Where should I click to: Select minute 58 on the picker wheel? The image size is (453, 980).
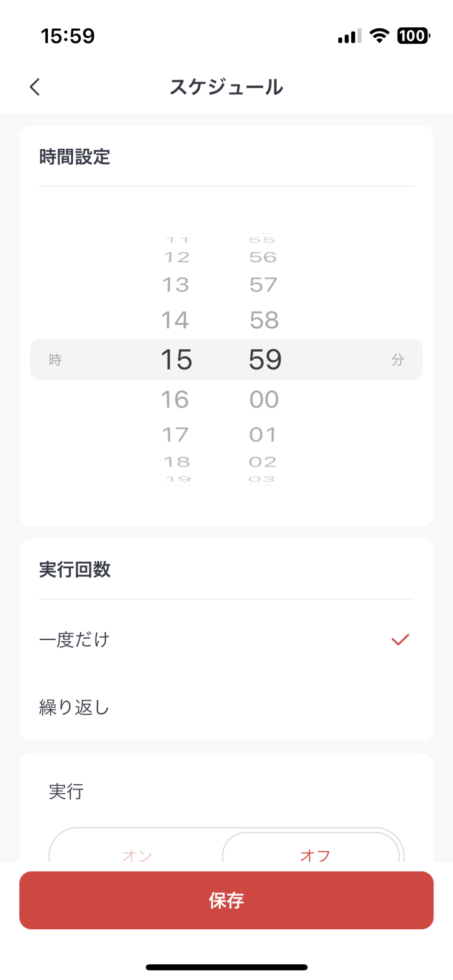click(x=264, y=320)
